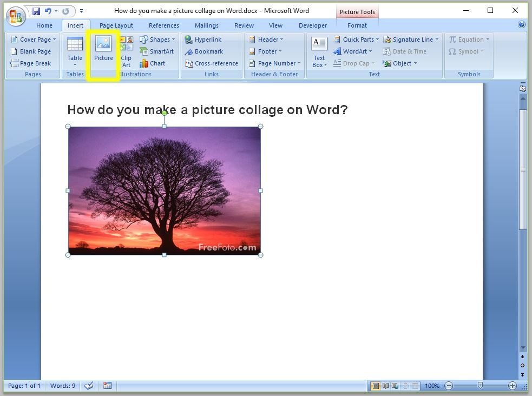
Task: Click the Zoom Out minus button
Action: click(x=449, y=386)
